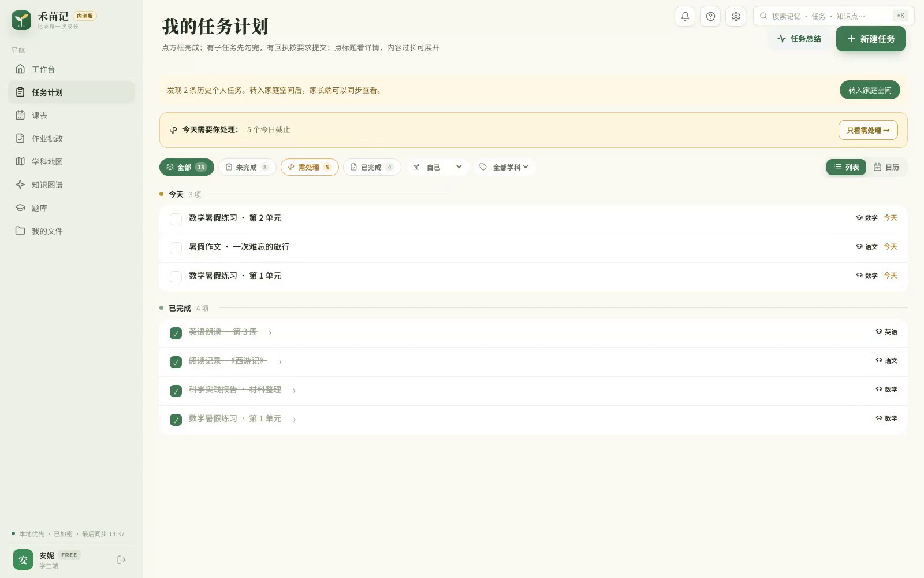The width and height of the screenshot is (924, 578).
Task: Select the 未完成 5 filter tab
Action: pyautogui.click(x=247, y=167)
